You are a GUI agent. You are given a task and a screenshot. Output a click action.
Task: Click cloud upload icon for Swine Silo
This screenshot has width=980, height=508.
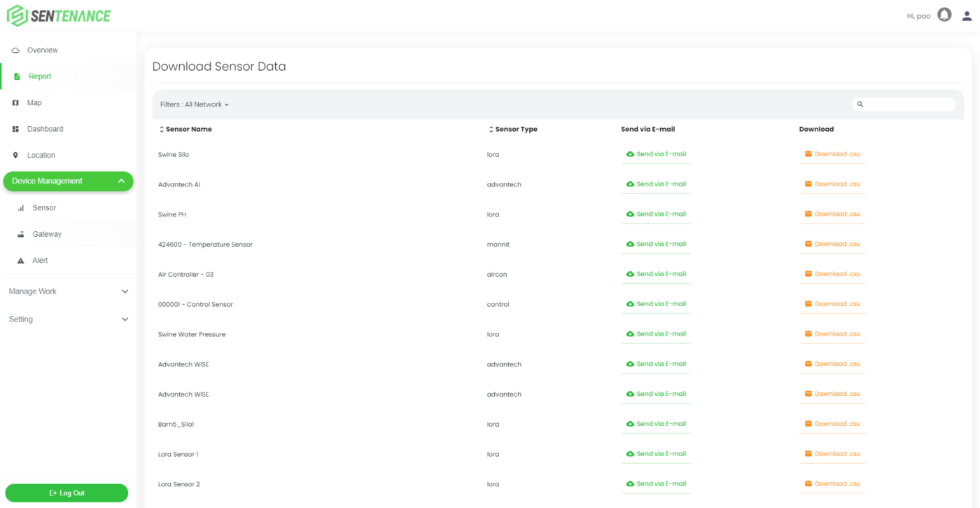(x=630, y=154)
